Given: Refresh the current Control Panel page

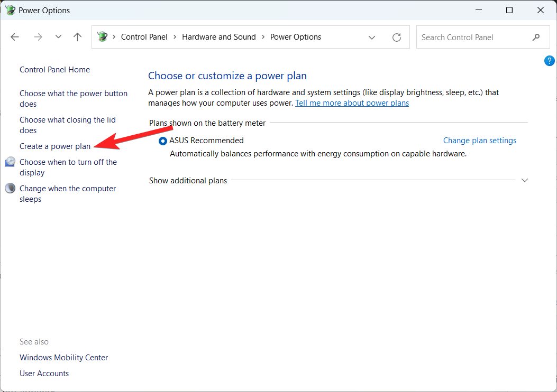Looking at the screenshot, I should [x=397, y=37].
